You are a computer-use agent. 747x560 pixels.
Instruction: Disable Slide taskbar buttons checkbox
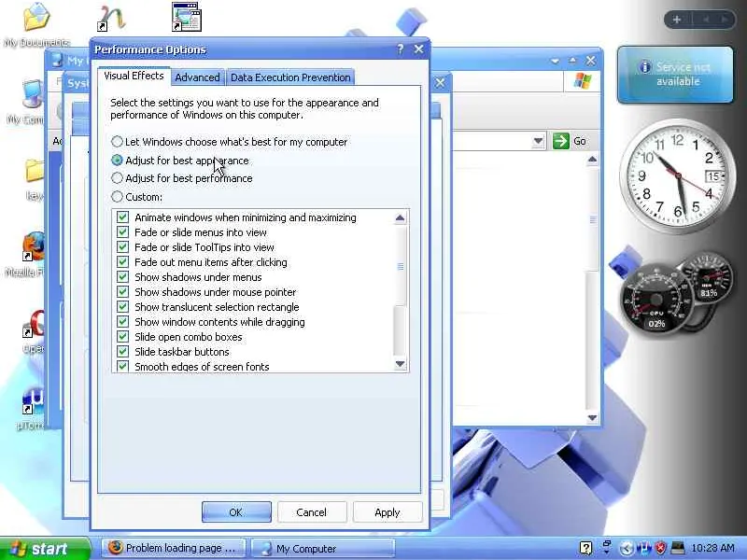pyautogui.click(x=123, y=352)
